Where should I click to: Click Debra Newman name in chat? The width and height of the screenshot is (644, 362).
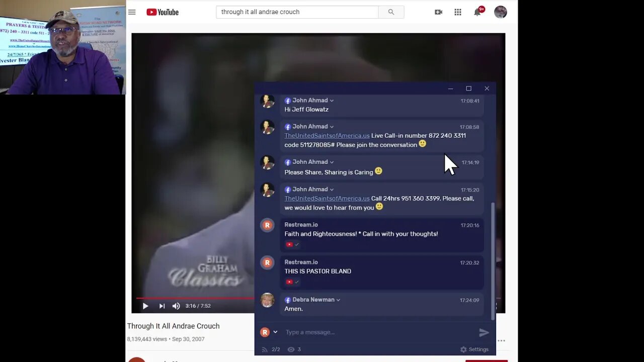click(x=313, y=300)
